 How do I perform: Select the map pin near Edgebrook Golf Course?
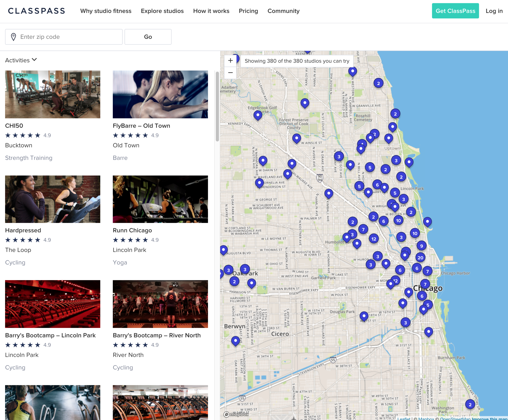coord(258,115)
